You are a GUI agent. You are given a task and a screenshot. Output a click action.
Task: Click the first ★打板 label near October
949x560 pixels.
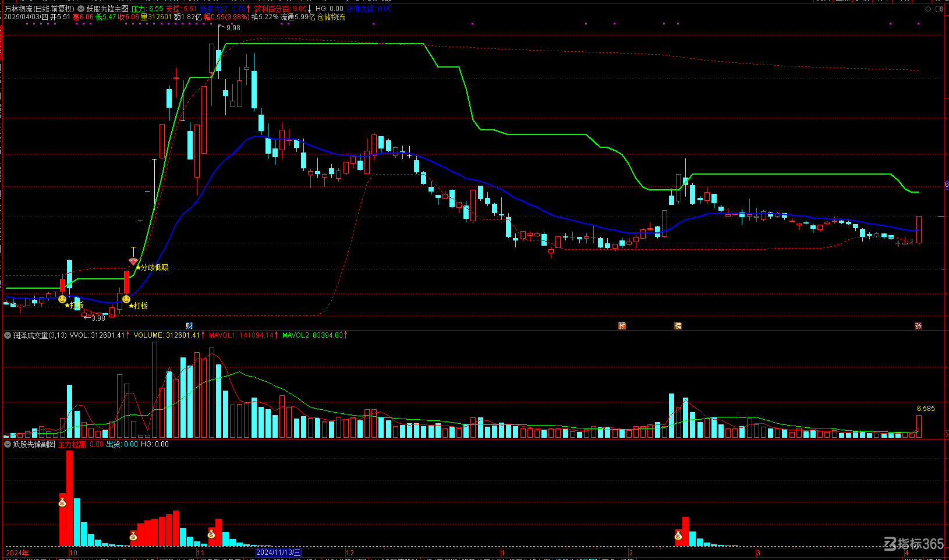coord(75,306)
